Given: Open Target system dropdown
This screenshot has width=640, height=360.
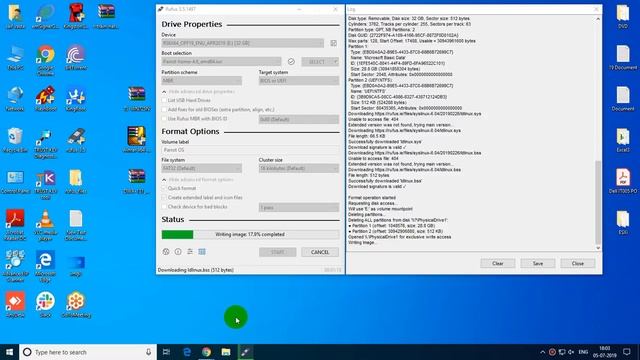Looking at the screenshot, I should pyautogui.click(x=299, y=81).
